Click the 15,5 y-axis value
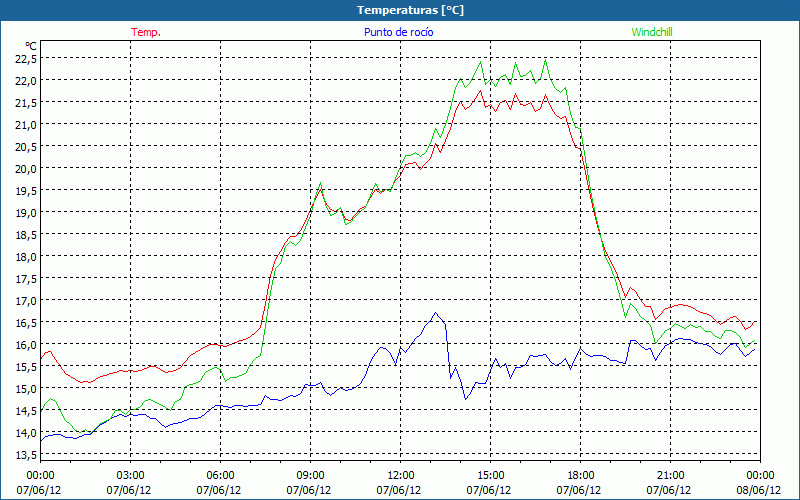 [x=26, y=366]
